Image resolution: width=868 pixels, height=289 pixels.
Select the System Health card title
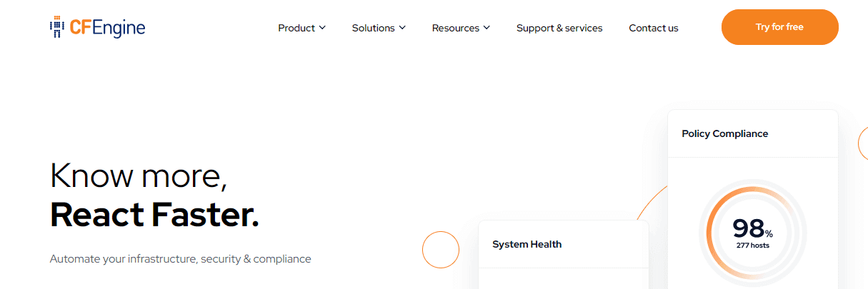pyautogui.click(x=527, y=244)
